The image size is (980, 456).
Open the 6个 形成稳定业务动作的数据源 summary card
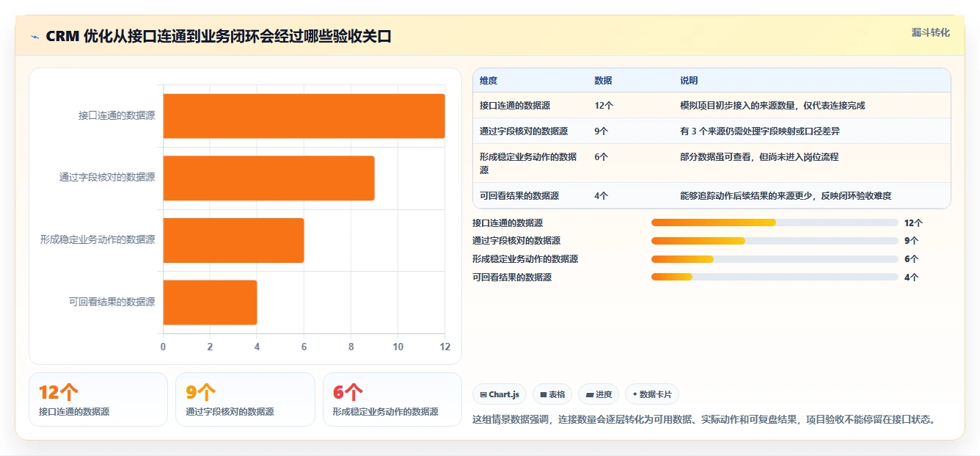point(392,399)
